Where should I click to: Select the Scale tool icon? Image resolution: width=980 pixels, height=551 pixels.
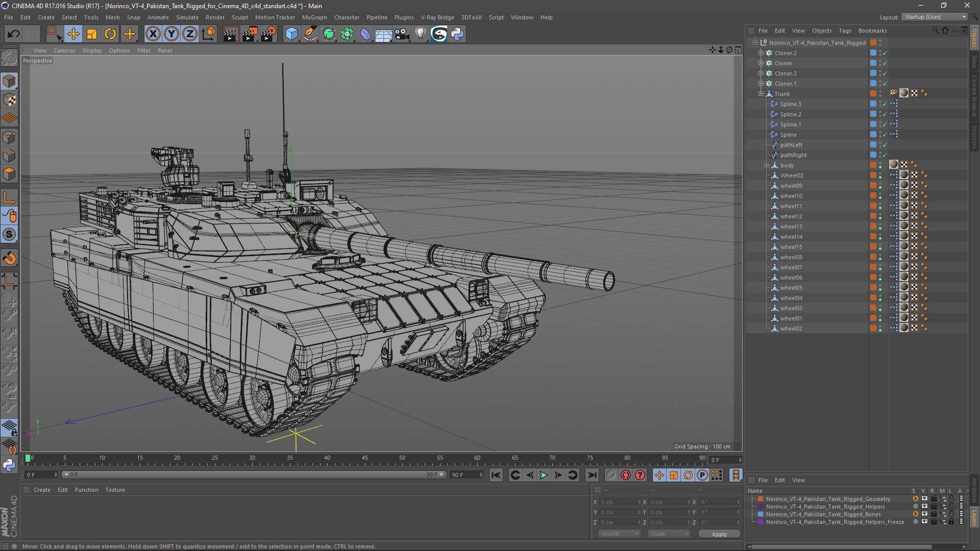(x=91, y=34)
